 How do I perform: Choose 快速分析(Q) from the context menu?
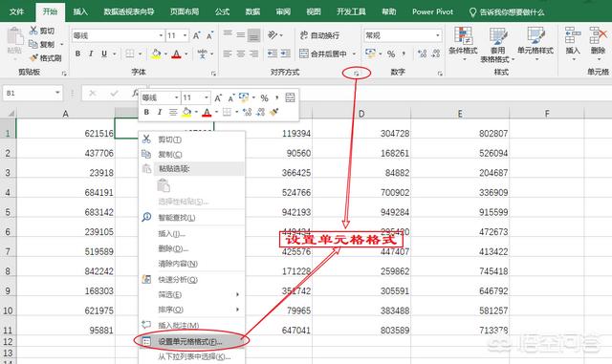coord(191,279)
